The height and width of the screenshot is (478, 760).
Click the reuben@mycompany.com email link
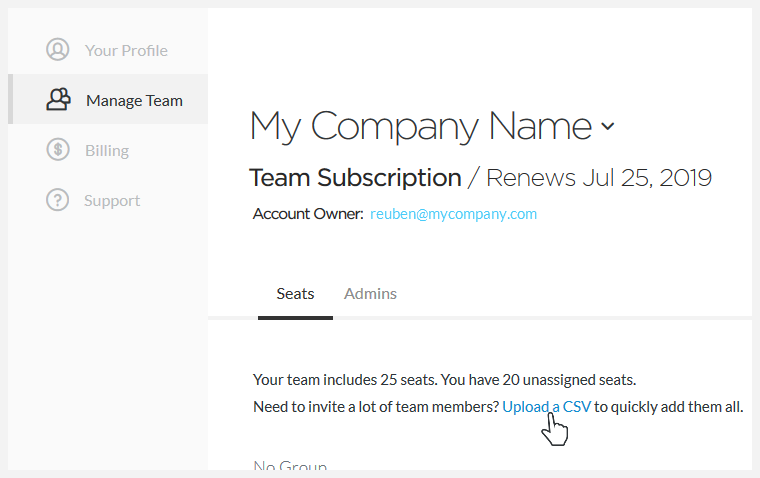tap(454, 214)
